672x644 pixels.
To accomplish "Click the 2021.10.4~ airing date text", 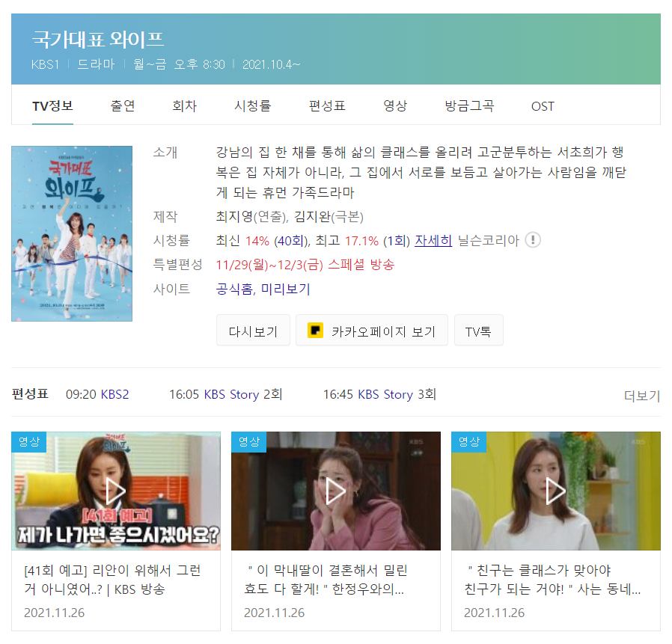I will (x=272, y=65).
